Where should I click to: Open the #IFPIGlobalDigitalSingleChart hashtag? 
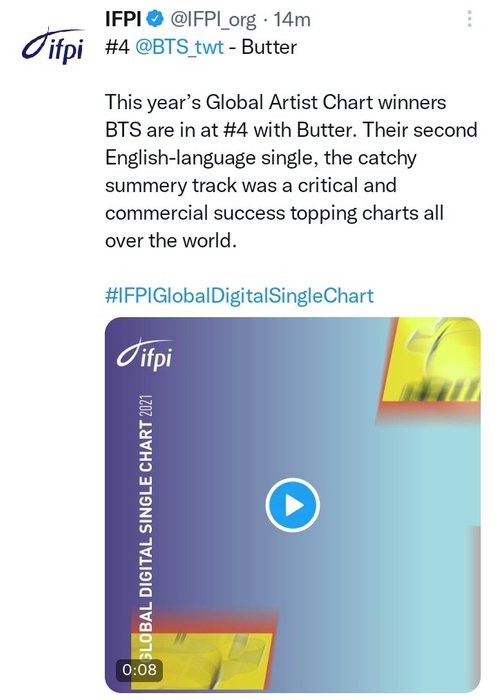pos(239,296)
